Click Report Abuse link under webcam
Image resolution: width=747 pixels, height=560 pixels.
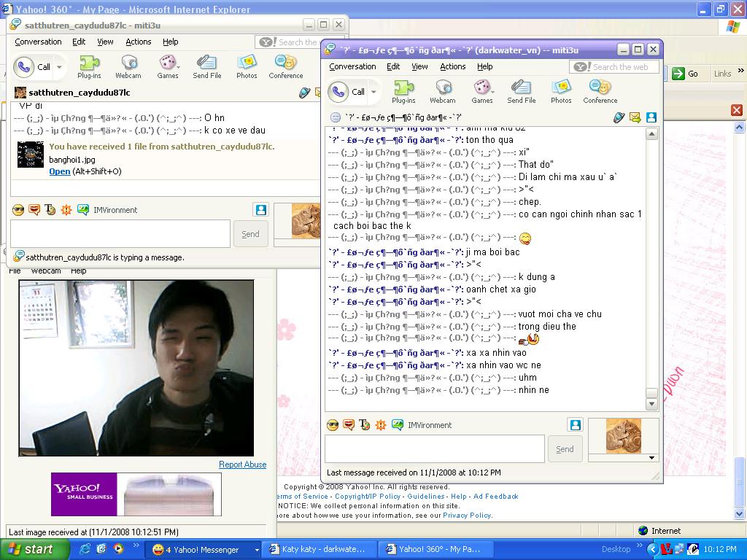(242, 464)
